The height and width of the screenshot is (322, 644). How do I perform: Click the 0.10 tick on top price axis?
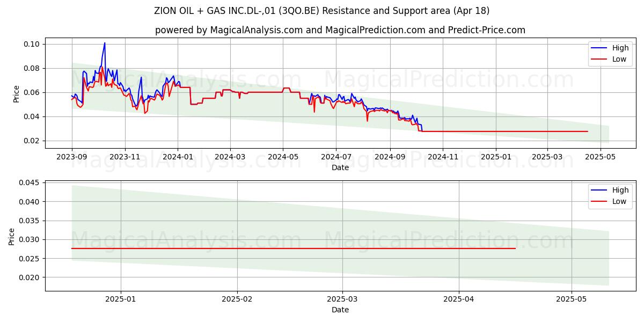pyautogui.click(x=32, y=44)
